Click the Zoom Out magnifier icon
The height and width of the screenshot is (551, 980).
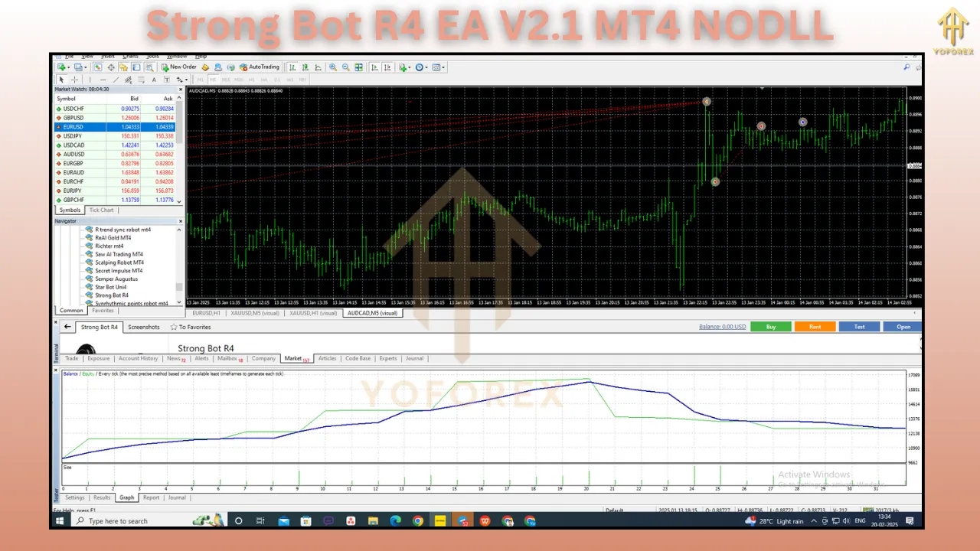pyautogui.click(x=345, y=67)
